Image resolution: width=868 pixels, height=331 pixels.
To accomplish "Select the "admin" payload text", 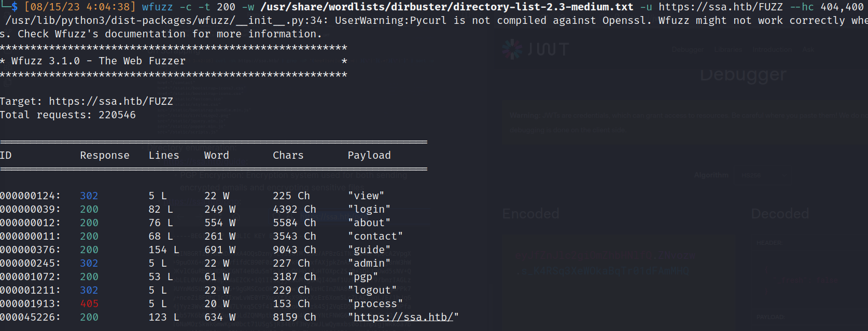I will click(369, 263).
